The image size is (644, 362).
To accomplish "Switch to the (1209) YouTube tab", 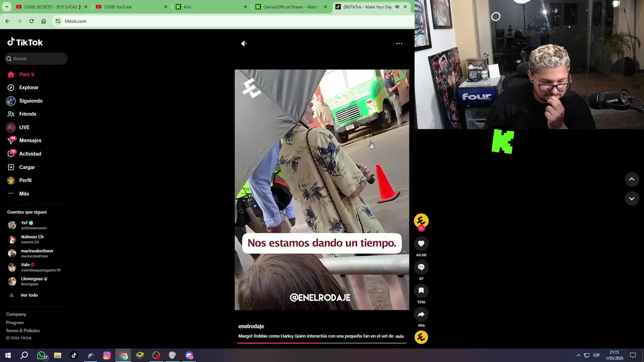I will [131, 7].
